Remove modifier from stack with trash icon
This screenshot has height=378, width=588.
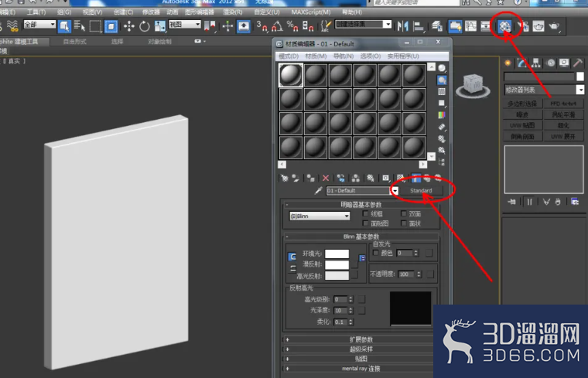(x=558, y=202)
